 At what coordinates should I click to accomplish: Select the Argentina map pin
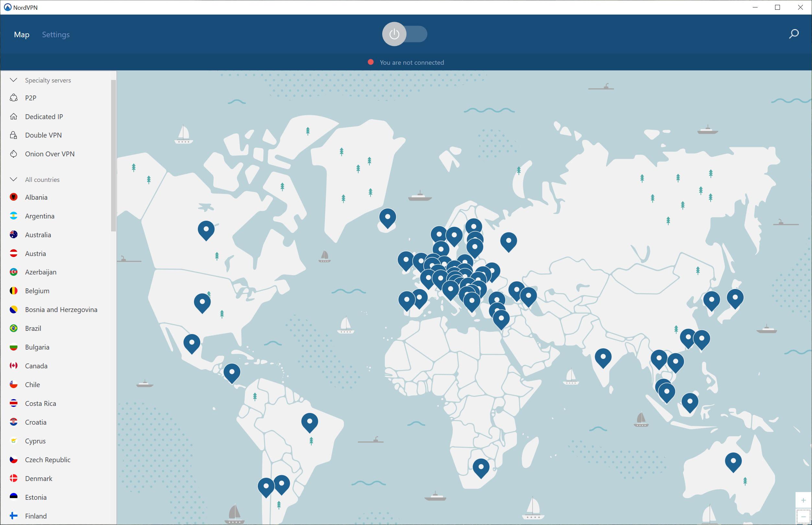click(x=282, y=485)
